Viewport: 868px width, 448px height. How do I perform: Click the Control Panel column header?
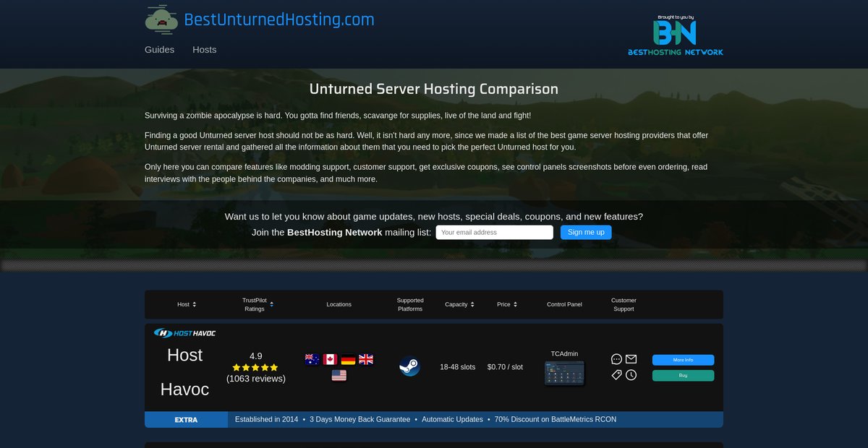click(564, 304)
